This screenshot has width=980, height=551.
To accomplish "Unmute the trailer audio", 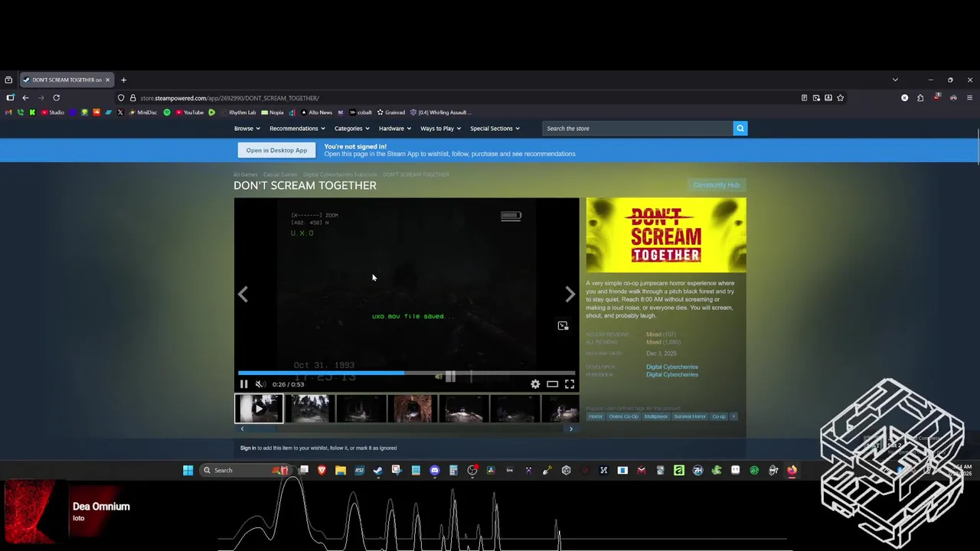I will click(260, 384).
